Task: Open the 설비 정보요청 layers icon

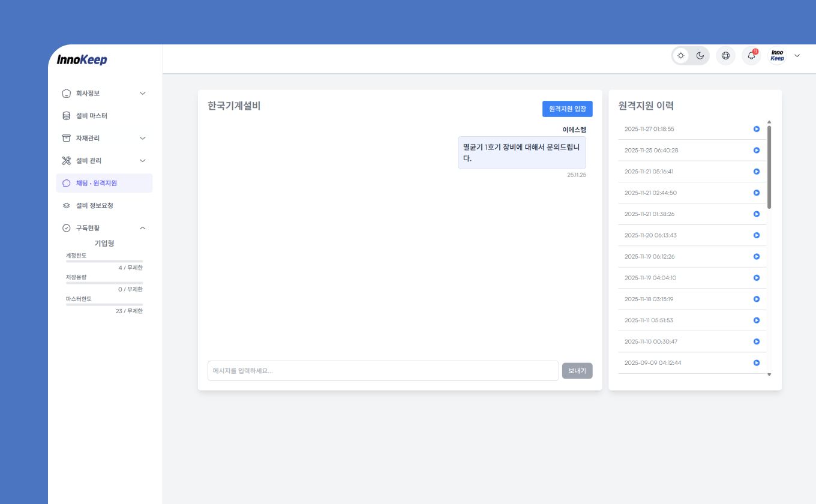Action: pos(66,205)
